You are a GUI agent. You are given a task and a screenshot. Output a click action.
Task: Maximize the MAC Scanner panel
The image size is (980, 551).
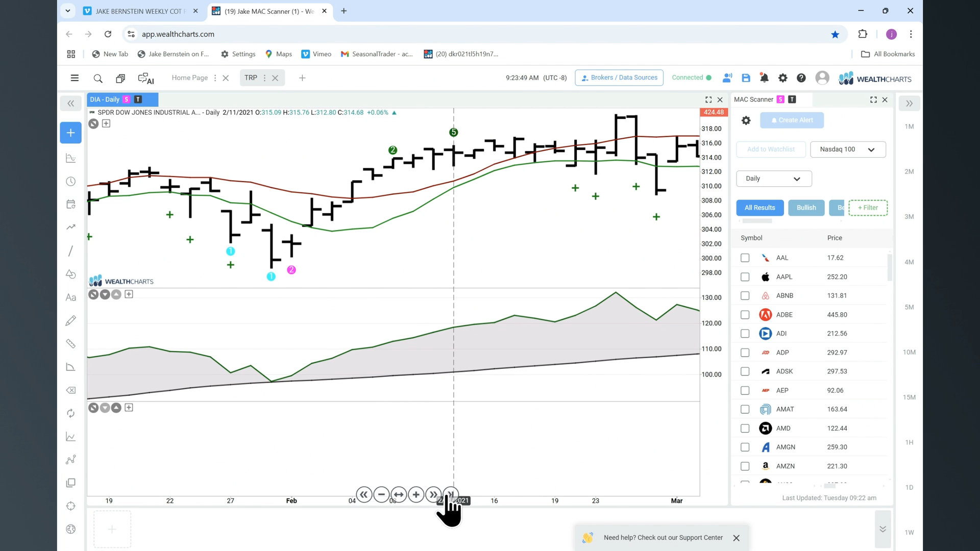click(x=873, y=99)
